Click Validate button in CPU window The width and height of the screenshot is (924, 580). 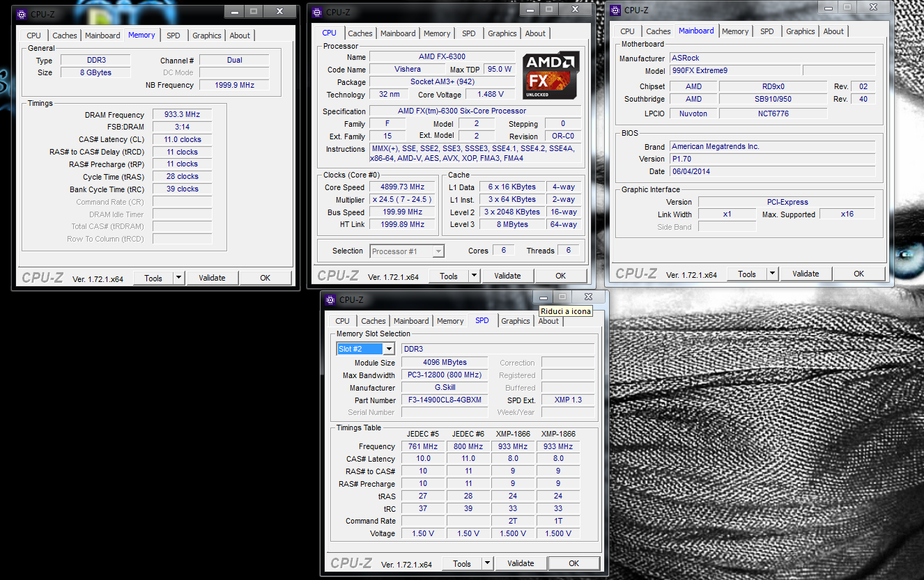[507, 276]
